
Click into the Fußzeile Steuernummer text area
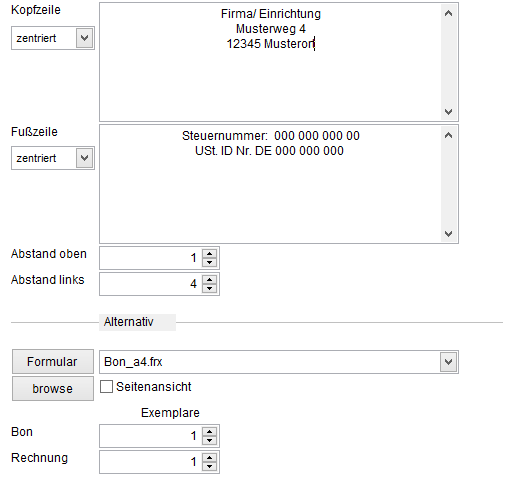(x=270, y=184)
